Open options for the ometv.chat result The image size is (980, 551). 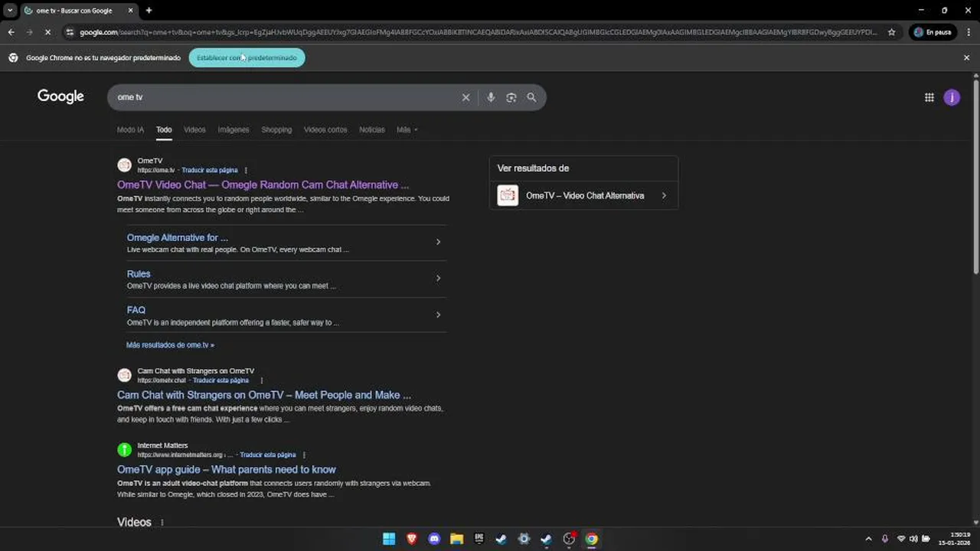(261, 380)
